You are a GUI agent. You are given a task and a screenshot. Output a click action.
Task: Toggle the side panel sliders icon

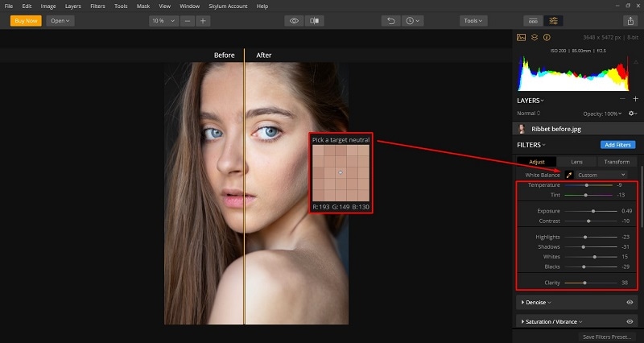[553, 21]
